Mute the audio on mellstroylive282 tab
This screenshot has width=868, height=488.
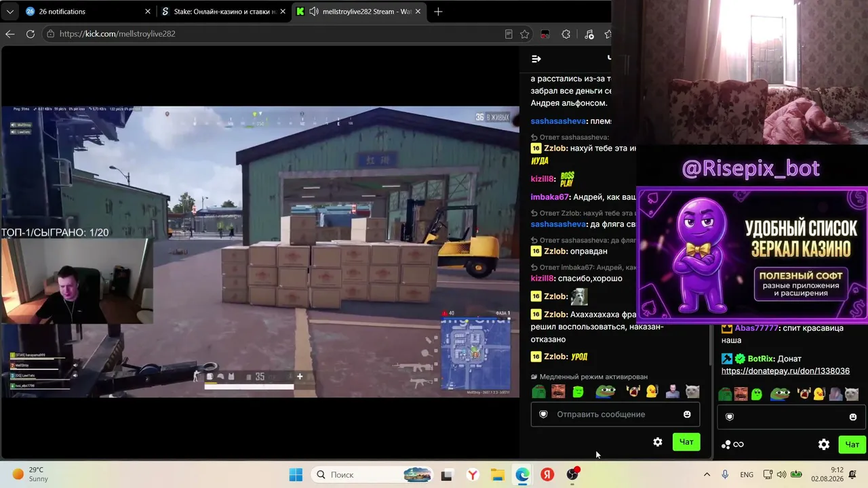(314, 12)
